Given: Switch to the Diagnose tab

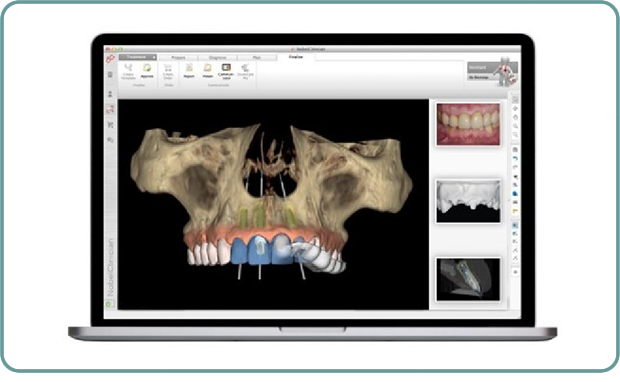Looking at the screenshot, I should [217, 58].
